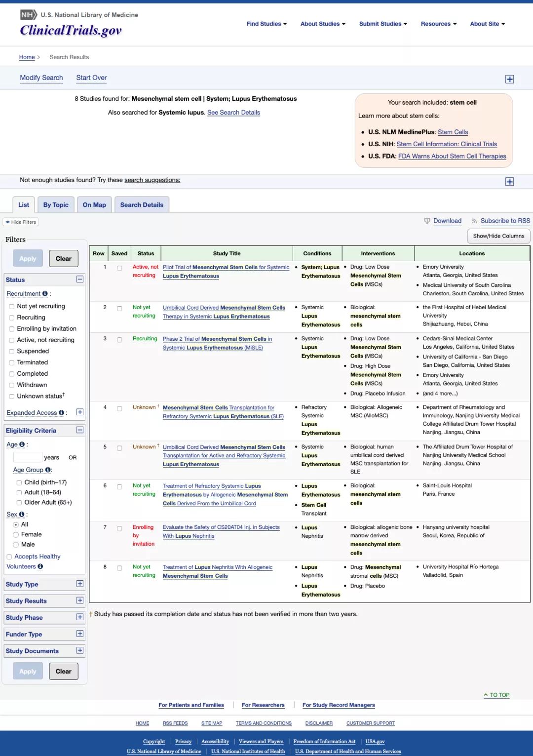This screenshot has height=756, width=533.
Task: Click the Age years input field
Action: pyautogui.click(x=28, y=457)
